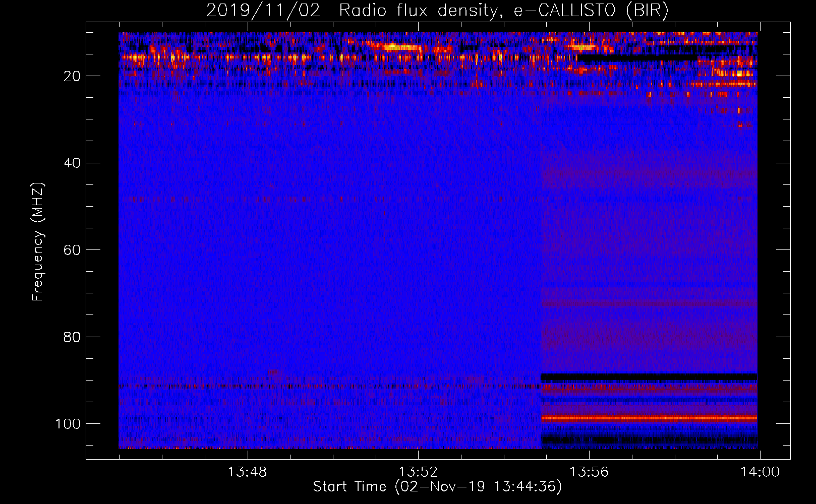Click the plot title 'Radio flux density, e-CALLISTO (BIR)'
816x504 pixels.
click(x=503, y=11)
